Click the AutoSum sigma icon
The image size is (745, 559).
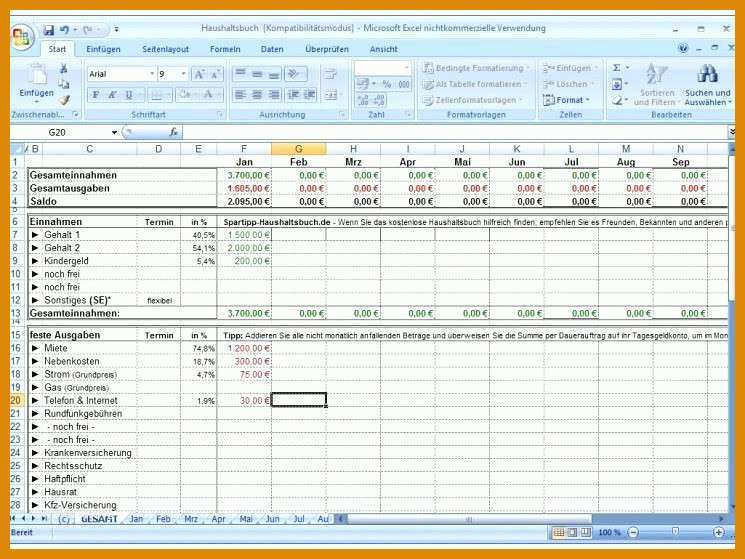617,68
